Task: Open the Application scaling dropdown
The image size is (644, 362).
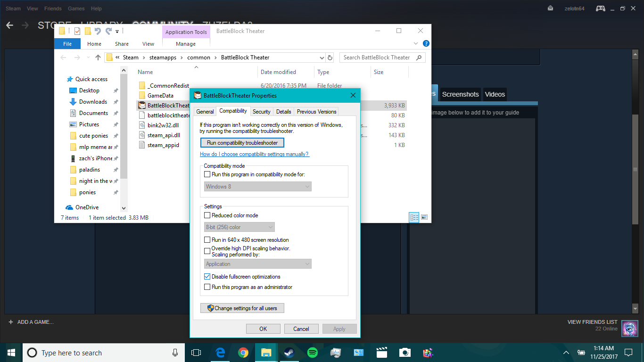Action: (258, 264)
